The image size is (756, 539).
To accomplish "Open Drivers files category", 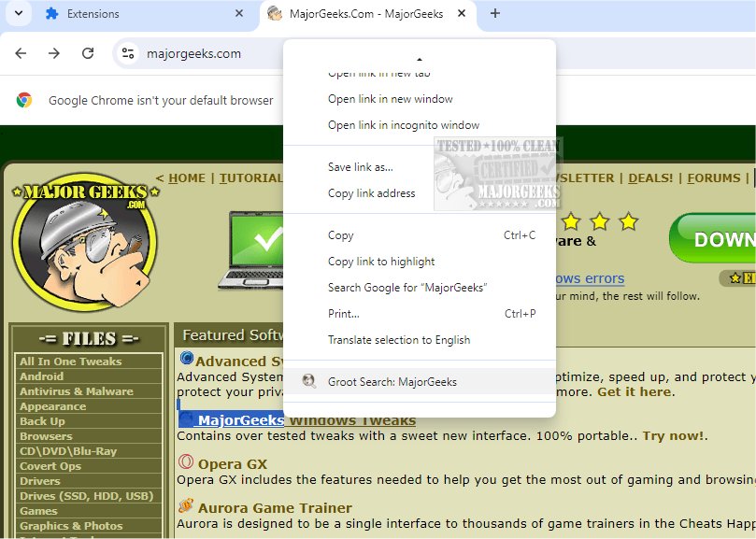I will [x=40, y=481].
